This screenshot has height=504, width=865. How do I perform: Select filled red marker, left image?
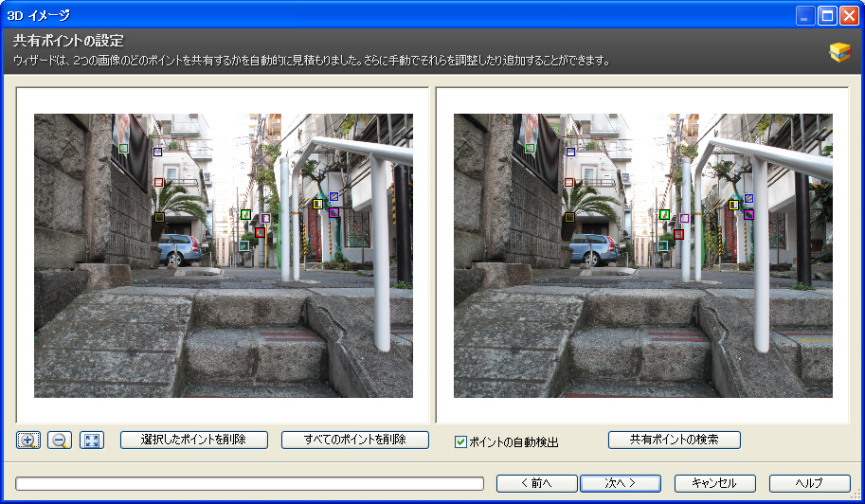pos(260,233)
